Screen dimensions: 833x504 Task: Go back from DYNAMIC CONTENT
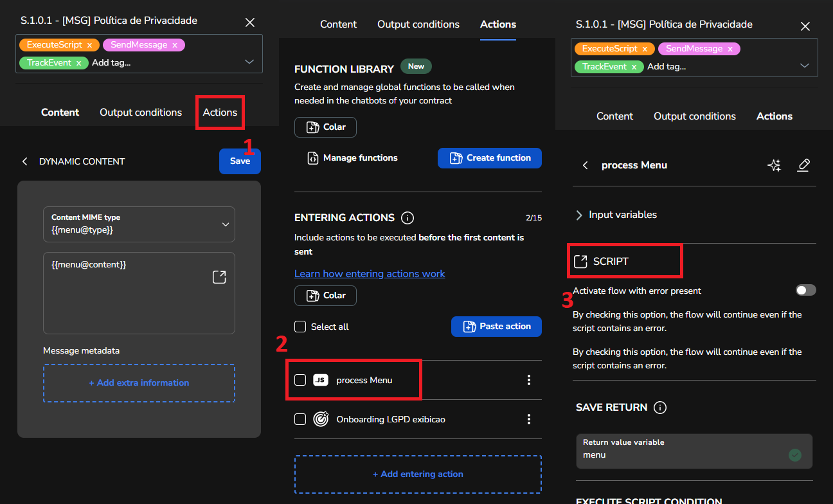[x=25, y=161]
